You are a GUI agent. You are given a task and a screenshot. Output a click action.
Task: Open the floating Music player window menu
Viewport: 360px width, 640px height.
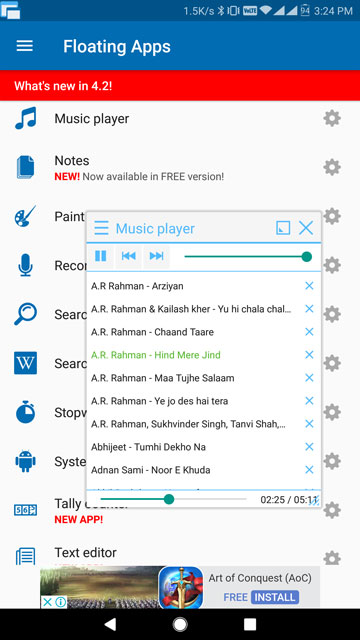pos(101,228)
